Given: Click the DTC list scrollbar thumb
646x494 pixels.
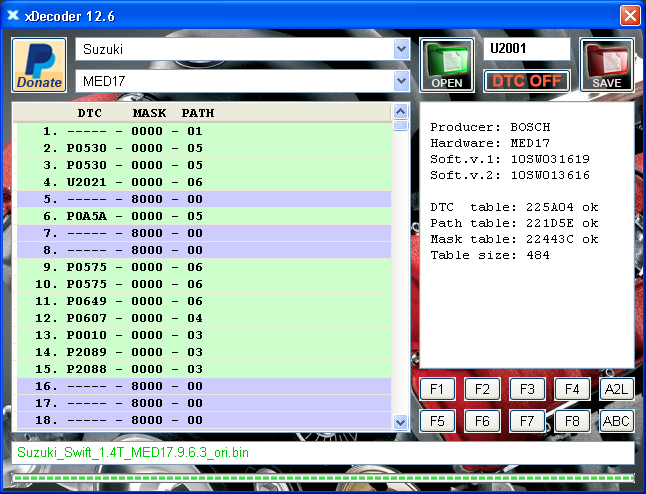Looking at the screenshot, I should pos(401,125).
